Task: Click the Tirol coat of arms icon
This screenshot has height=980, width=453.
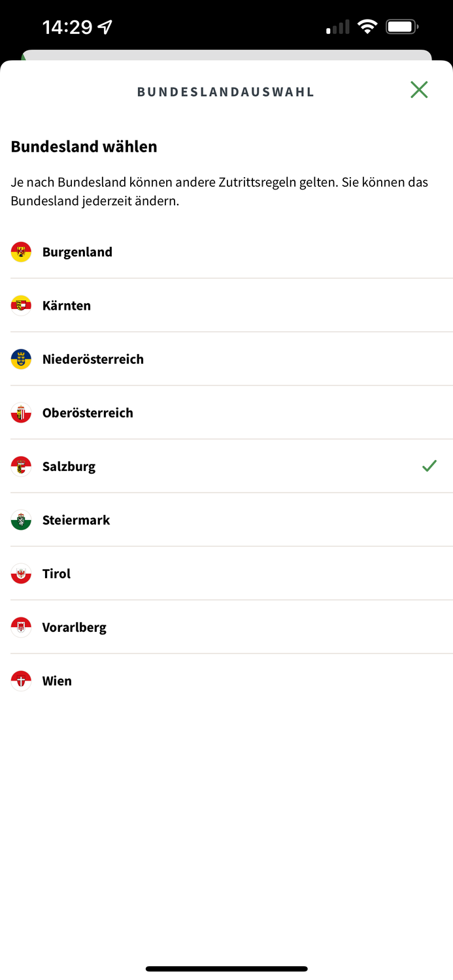Action: click(x=20, y=573)
